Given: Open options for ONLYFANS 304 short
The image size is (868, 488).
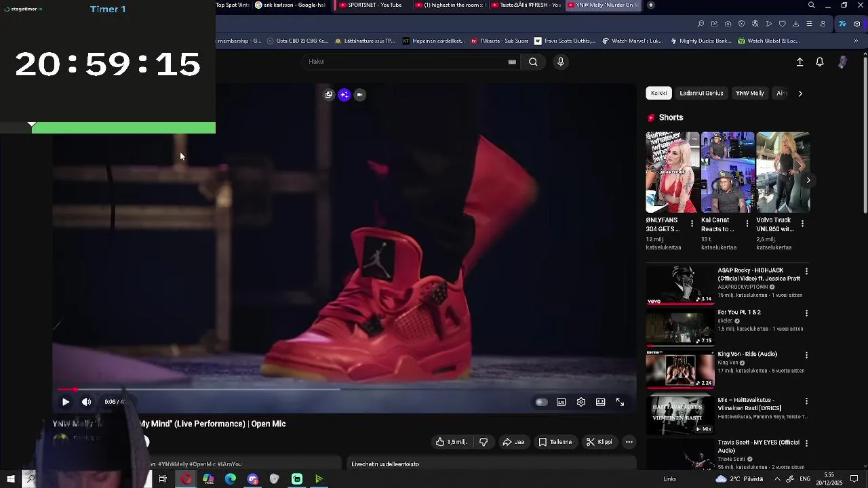Looking at the screenshot, I should (x=692, y=223).
